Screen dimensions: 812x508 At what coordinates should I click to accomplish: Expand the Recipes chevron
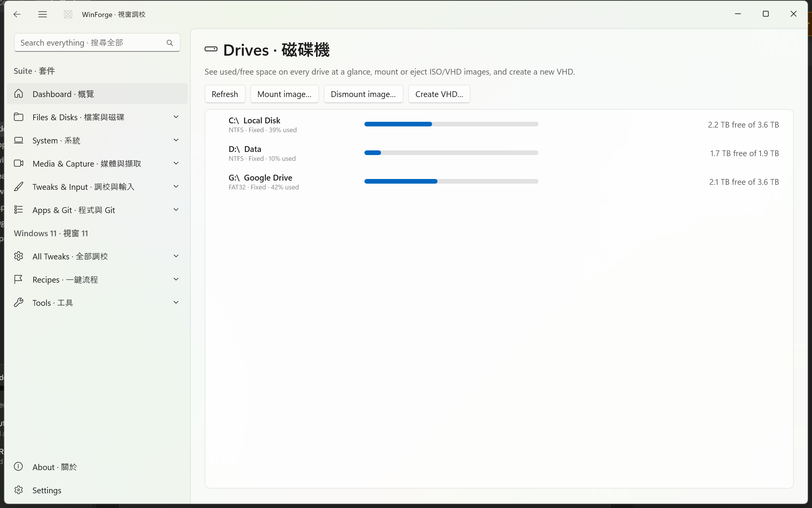tap(176, 279)
